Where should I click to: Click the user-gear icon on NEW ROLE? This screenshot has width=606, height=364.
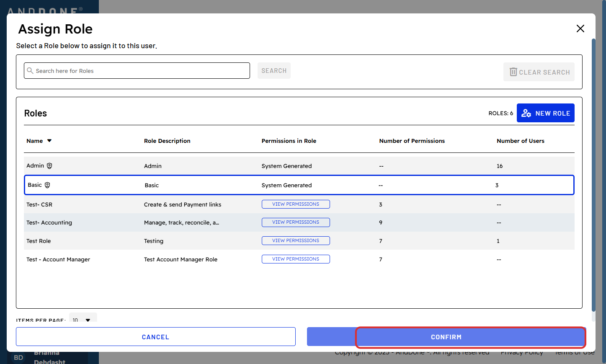(x=526, y=113)
